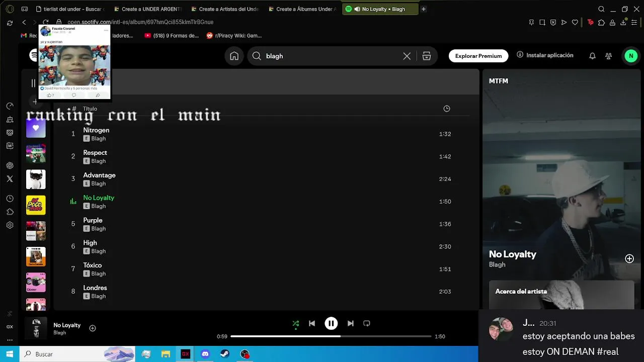Screen dimensions: 644x362
Task: Switch to Create a Álbumes Under tab
Action: (x=302, y=9)
